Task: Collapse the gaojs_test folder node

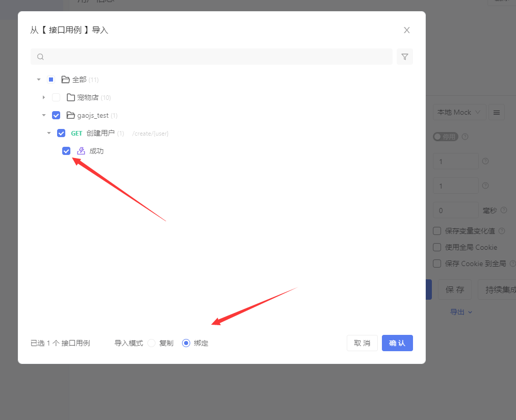Action: 44,115
